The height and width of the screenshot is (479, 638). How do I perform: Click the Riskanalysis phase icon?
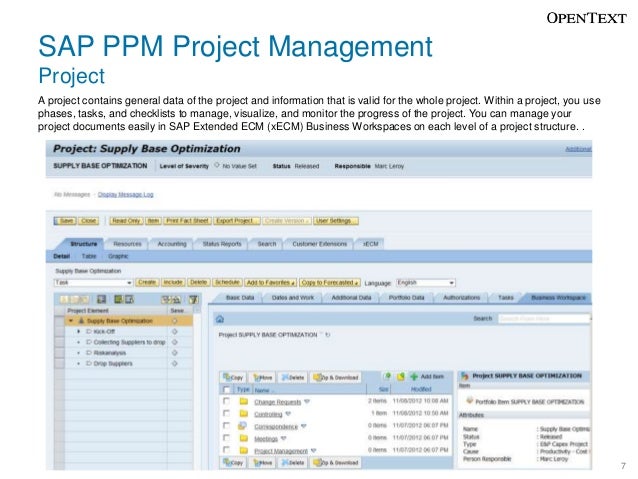tap(89, 353)
